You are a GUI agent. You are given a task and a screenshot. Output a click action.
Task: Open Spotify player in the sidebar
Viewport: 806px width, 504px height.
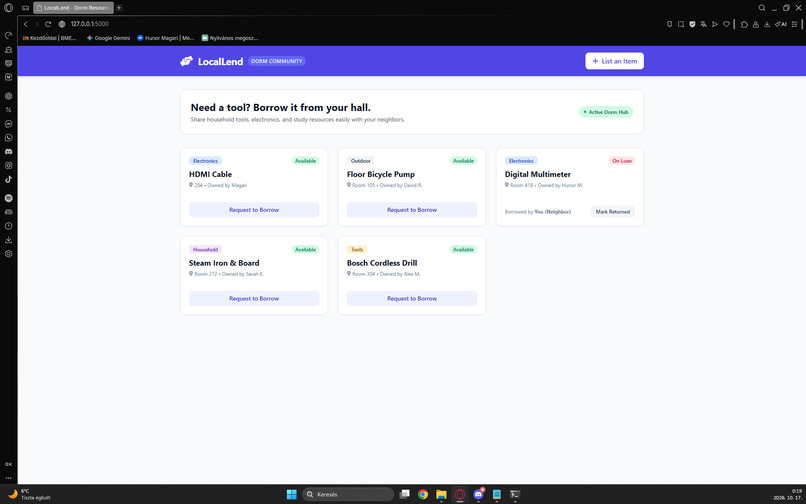coord(8,198)
